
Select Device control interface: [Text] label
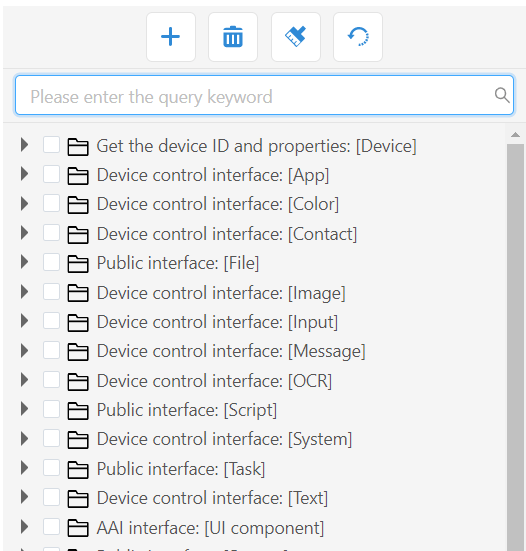pos(212,498)
